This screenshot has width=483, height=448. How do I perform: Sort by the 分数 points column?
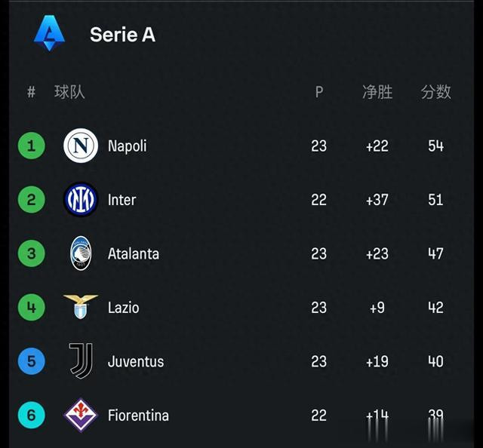tap(436, 92)
